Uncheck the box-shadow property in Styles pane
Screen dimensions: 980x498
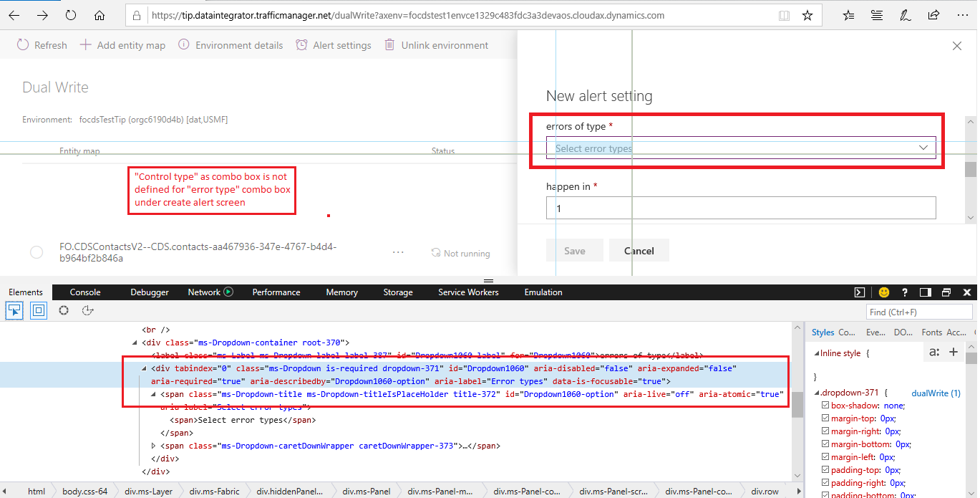(826, 405)
